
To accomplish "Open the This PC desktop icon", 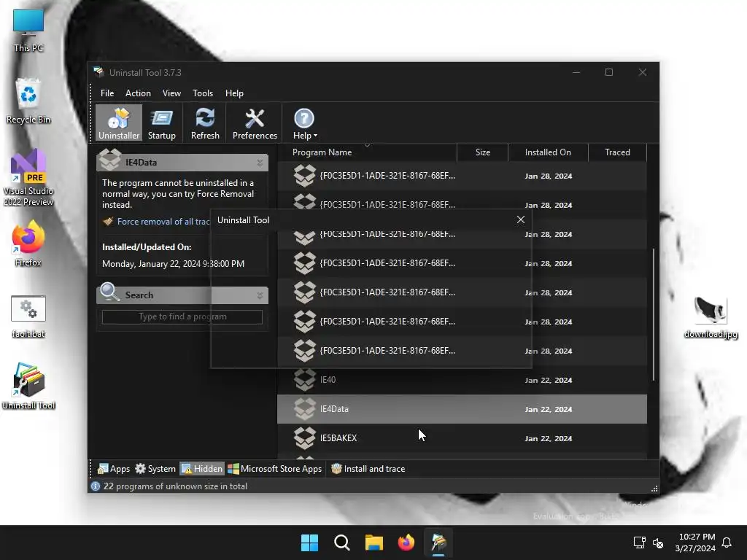I will pyautogui.click(x=28, y=31).
